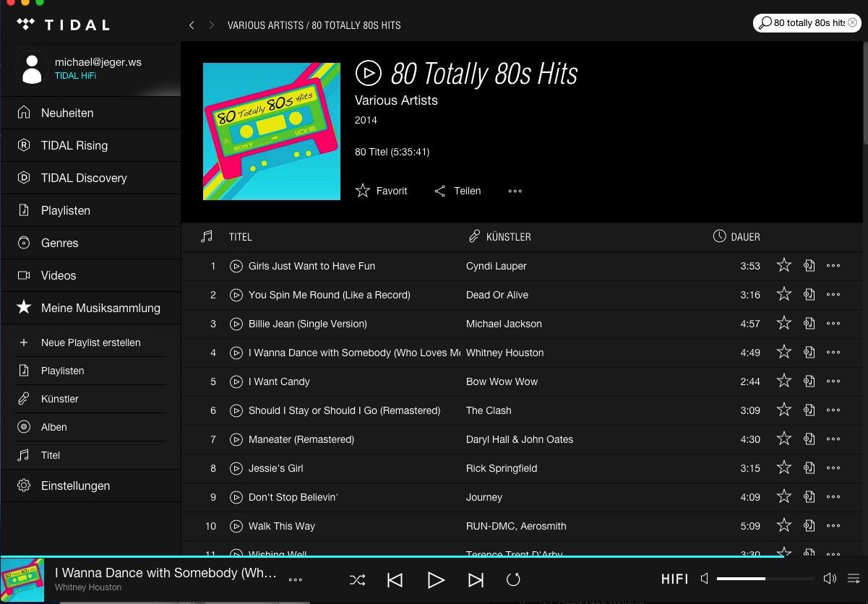868x604 pixels.
Task: Click the main play button in player bar
Action: (x=435, y=579)
